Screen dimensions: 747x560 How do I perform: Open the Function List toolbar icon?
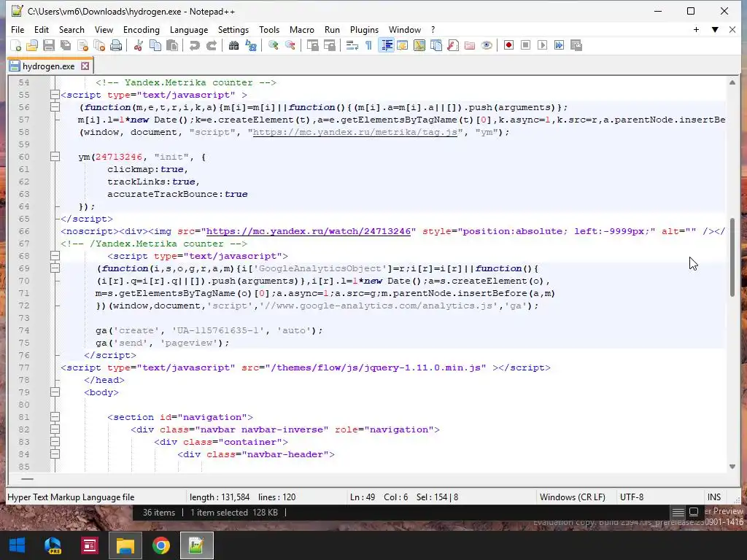point(453,45)
